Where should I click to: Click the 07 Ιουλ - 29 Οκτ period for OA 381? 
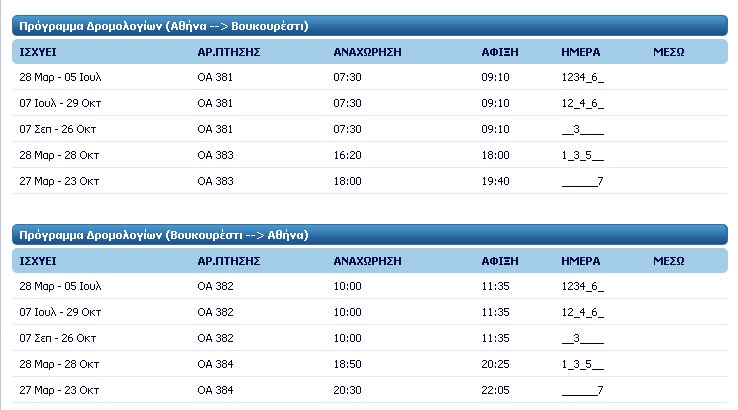pos(60,103)
